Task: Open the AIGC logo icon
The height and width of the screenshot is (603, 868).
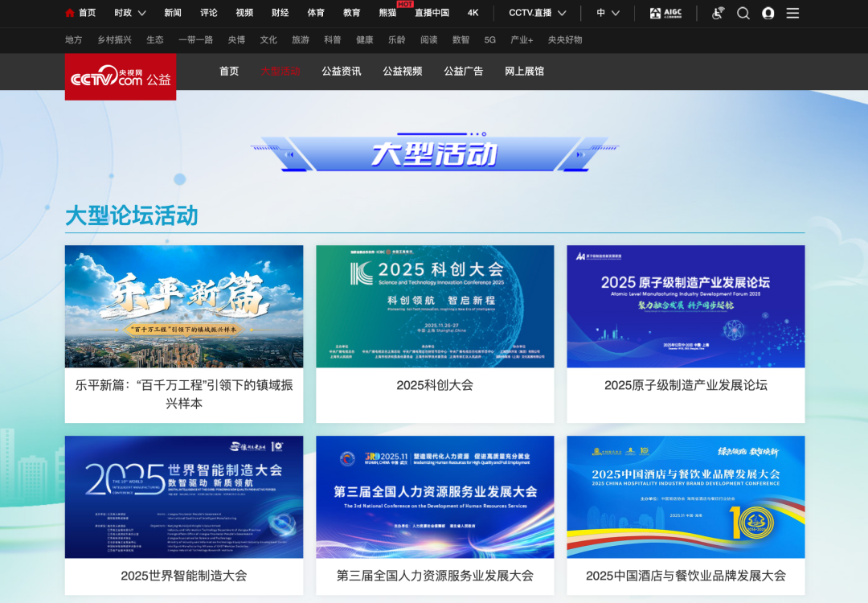Action: pyautogui.click(x=666, y=14)
